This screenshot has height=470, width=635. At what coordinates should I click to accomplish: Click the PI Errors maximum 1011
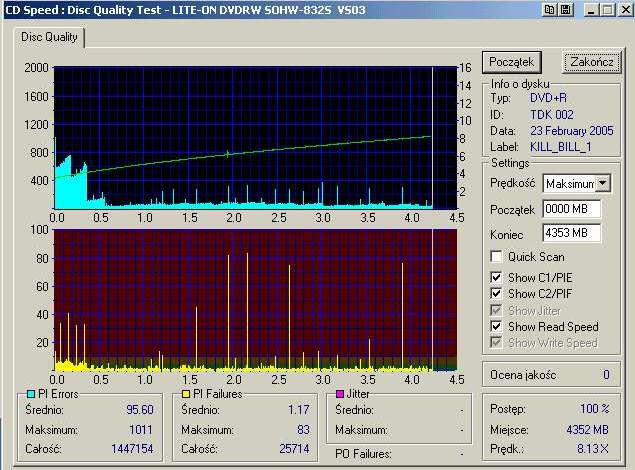tap(141, 430)
